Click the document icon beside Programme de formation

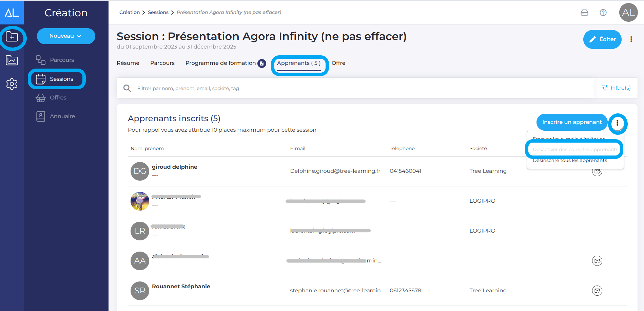coord(262,63)
